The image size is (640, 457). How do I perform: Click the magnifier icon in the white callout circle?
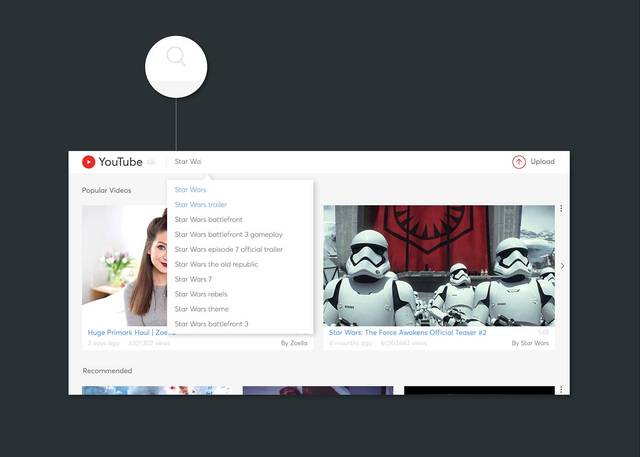coord(176,56)
